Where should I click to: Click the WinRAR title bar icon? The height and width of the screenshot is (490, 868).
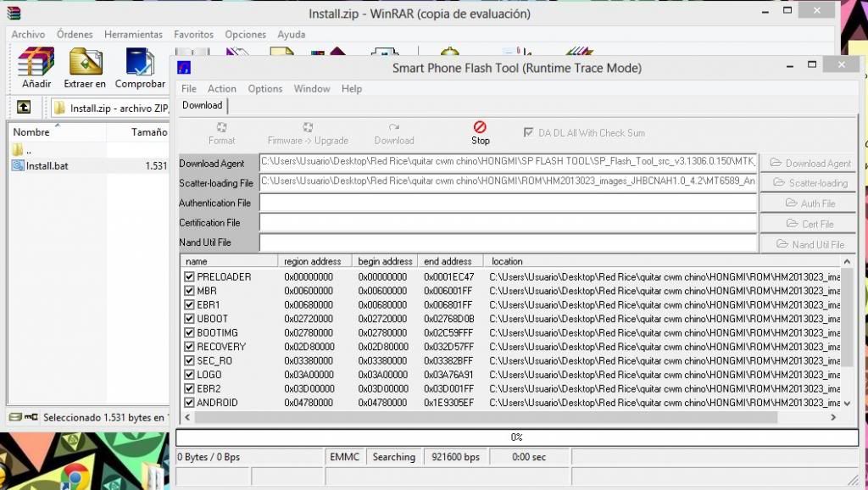[x=14, y=14]
